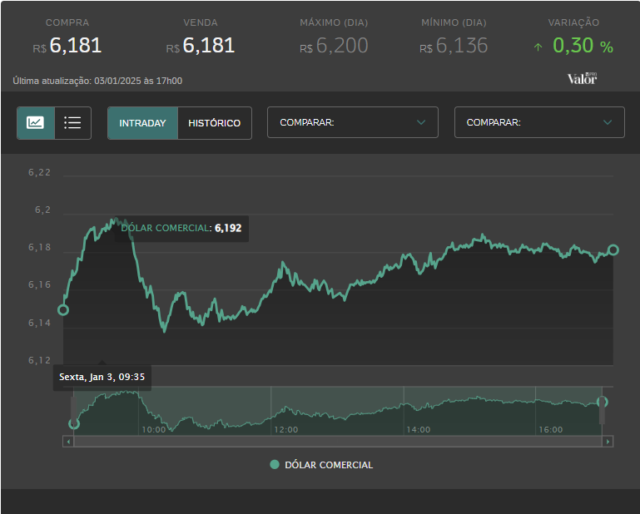Click the right navigator range handle
The width and height of the screenshot is (640, 514).
pos(602,410)
